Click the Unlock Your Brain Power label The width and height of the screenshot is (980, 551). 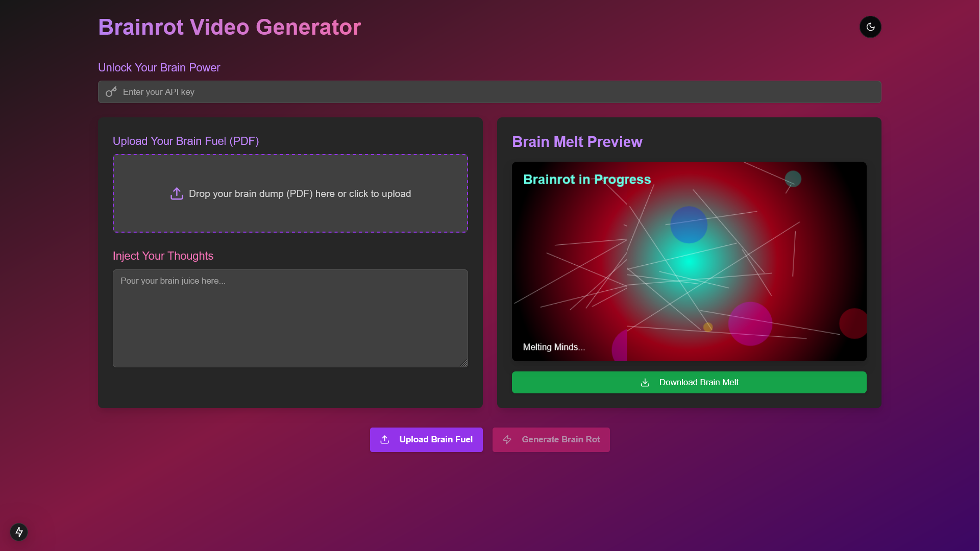(x=159, y=68)
